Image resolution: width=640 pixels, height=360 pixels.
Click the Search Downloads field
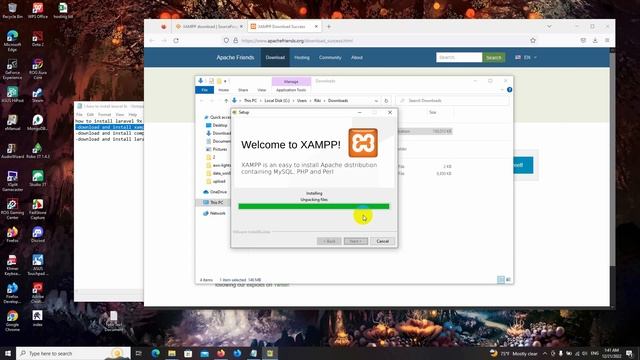[452, 100]
